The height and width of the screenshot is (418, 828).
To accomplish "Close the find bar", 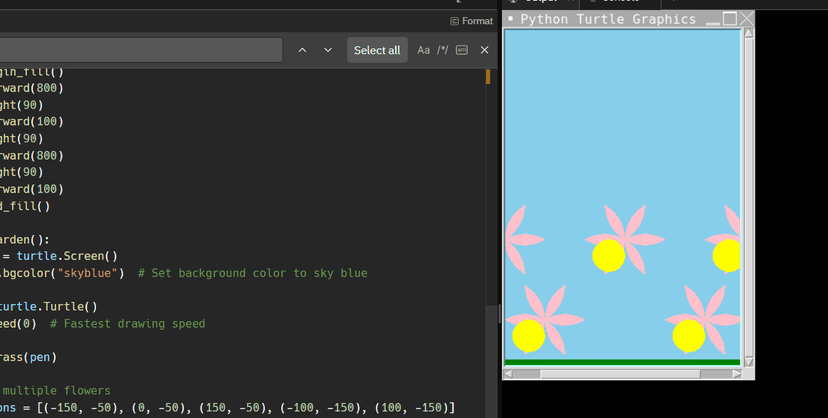I will click(x=485, y=50).
